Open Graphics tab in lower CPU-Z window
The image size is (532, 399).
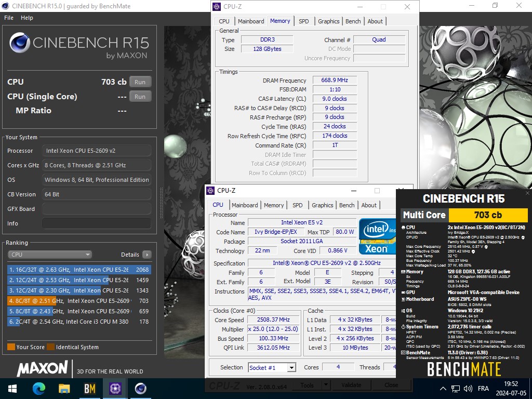[x=322, y=205]
